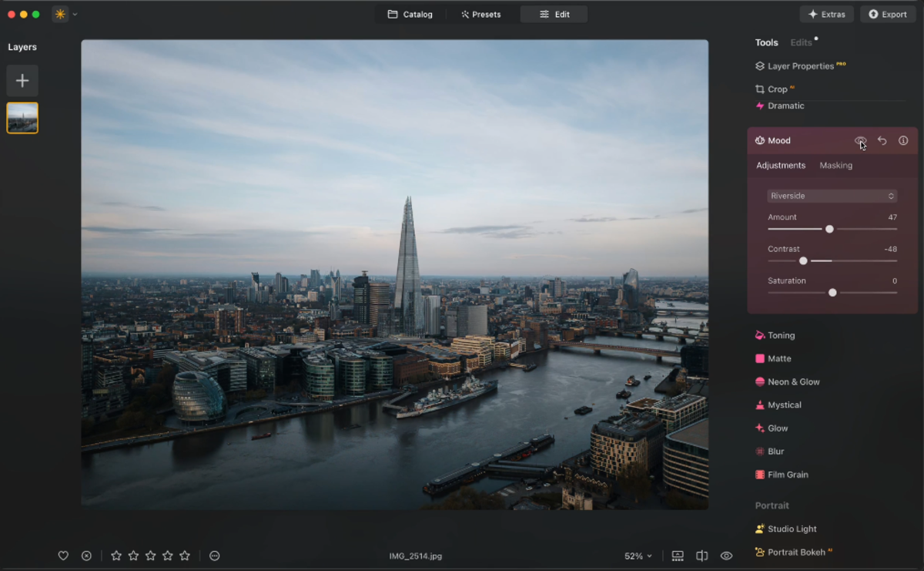
Task: Expand the app menu chevron next to Luminar icon
Action: click(75, 14)
